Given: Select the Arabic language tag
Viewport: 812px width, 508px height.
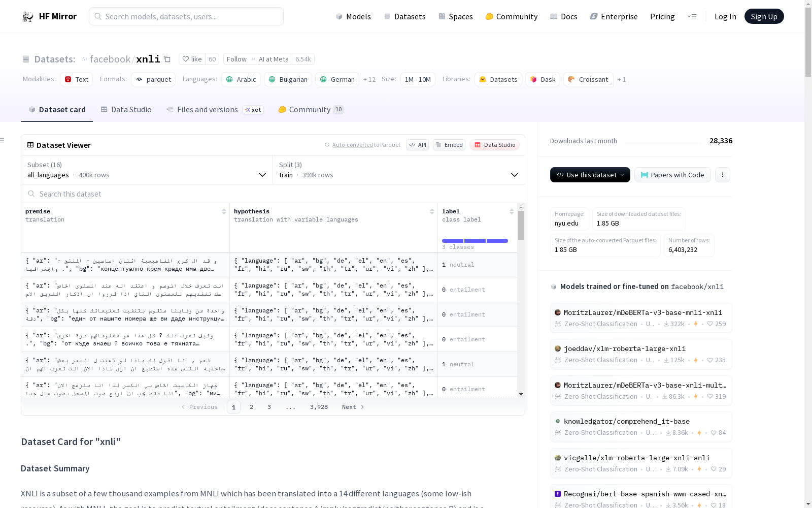Looking at the screenshot, I should [241, 79].
